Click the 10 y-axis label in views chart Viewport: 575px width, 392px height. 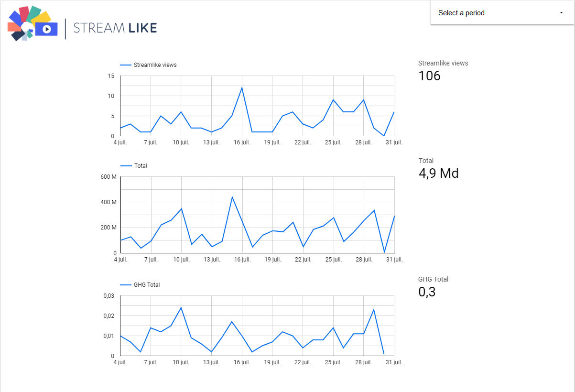point(111,96)
